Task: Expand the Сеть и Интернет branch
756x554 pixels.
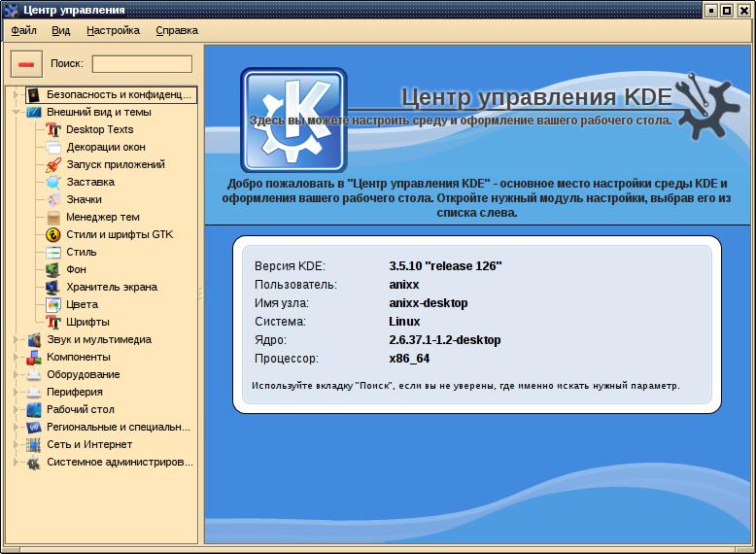Action: (16, 444)
